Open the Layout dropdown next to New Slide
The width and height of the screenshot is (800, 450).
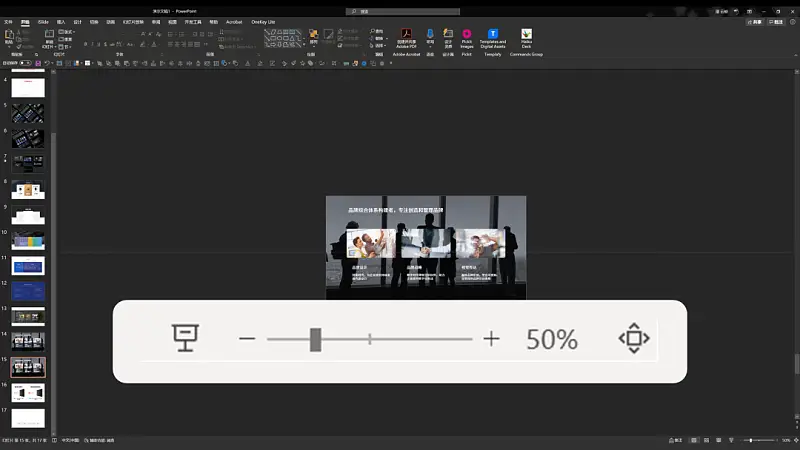point(67,32)
